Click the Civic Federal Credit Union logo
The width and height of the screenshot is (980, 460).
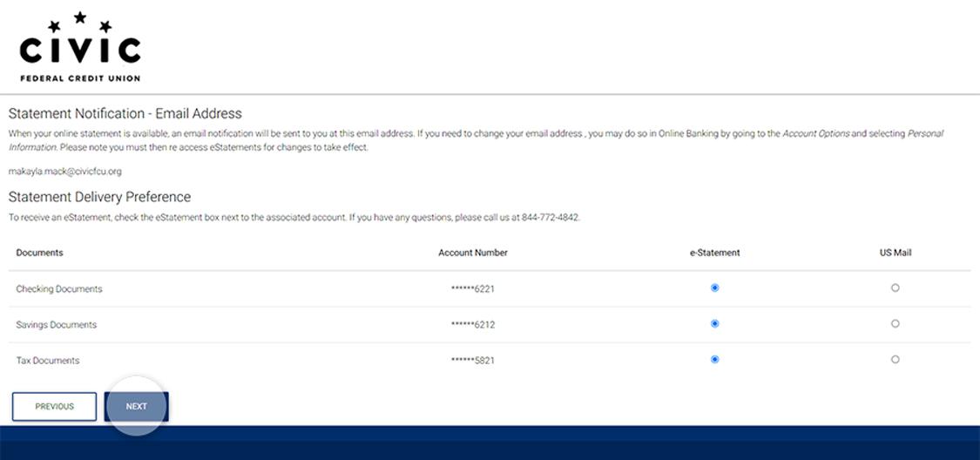pyautogui.click(x=80, y=47)
